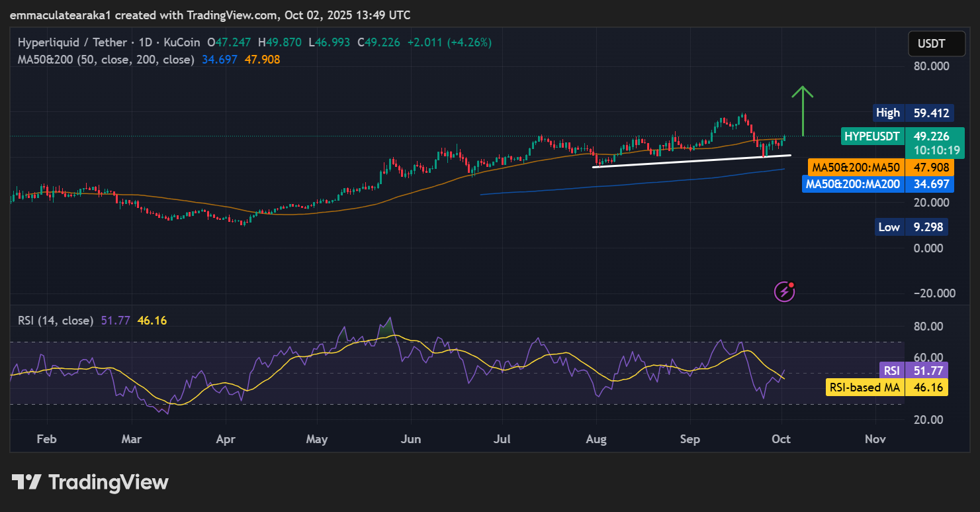Click the 80.000 price scale level

(930, 66)
